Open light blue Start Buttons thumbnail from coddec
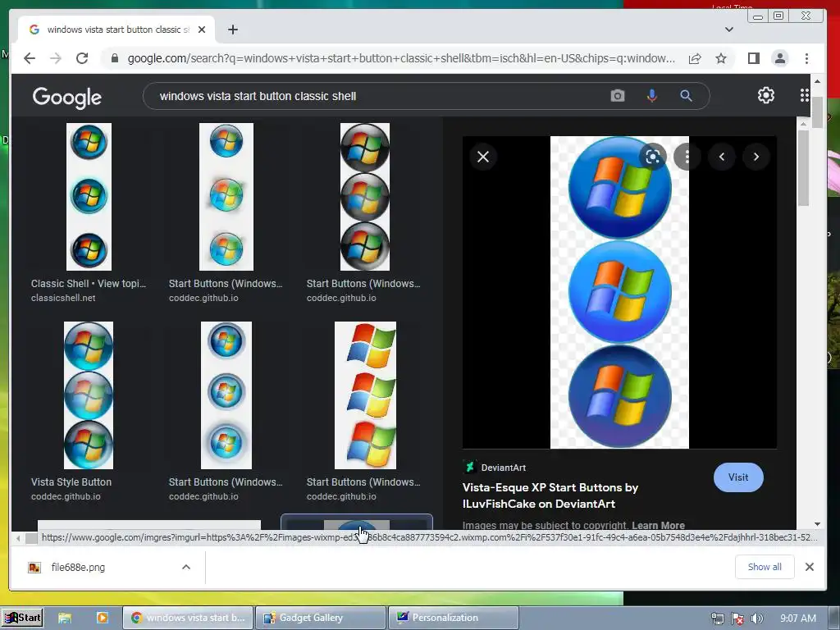 point(226,197)
